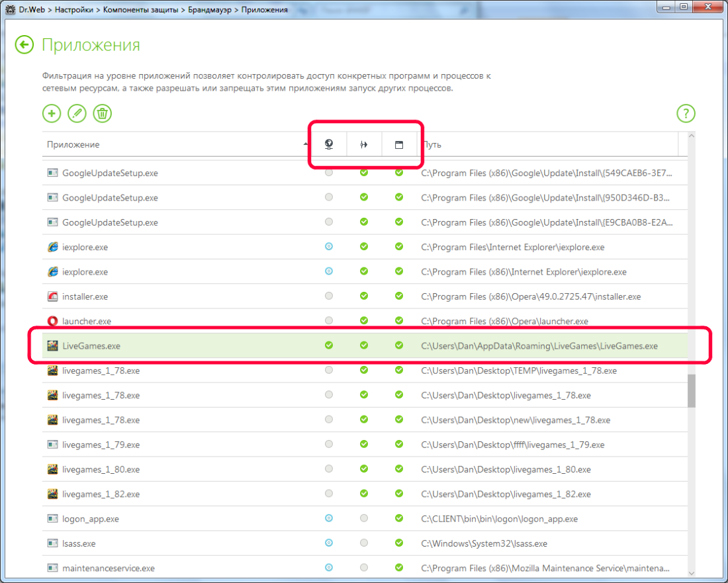Viewport: 728px width, 583px height.
Task: Toggle window column status for livegames_1_80.exe
Action: point(399,469)
